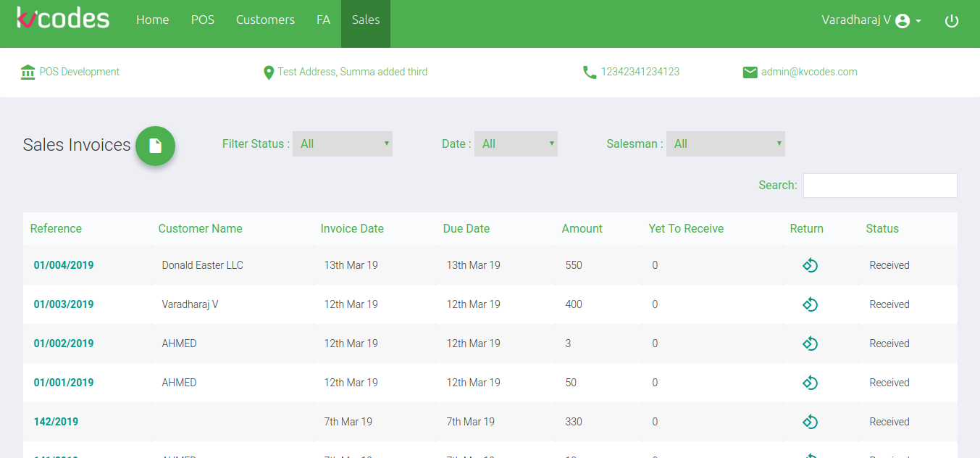Click the power logout icon

pos(952,21)
